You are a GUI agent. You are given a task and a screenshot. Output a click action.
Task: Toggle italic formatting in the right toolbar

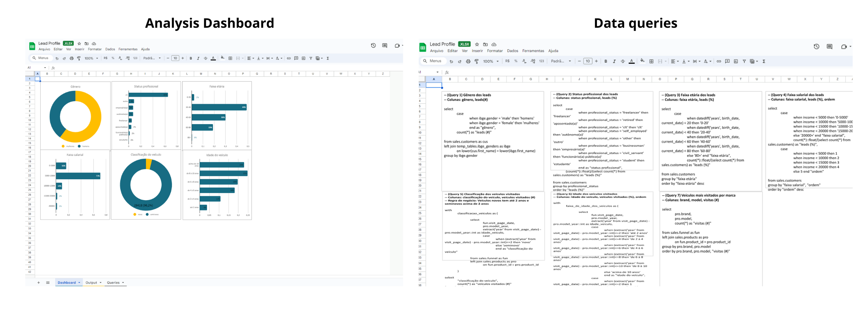click(614, 61)
